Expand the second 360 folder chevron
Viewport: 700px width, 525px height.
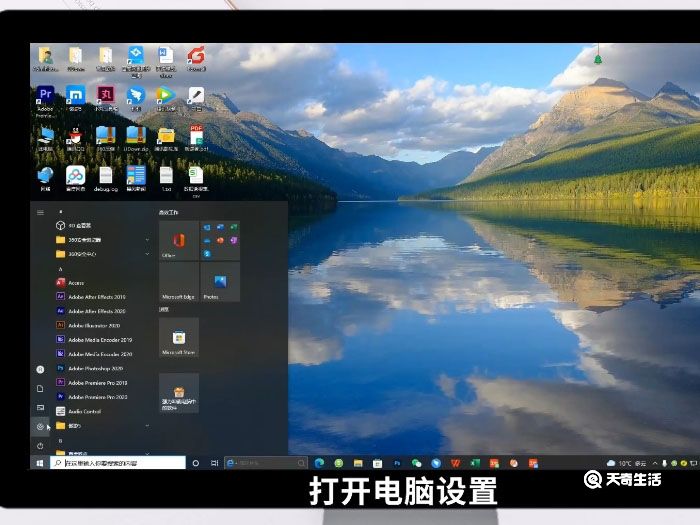(147, 254)
